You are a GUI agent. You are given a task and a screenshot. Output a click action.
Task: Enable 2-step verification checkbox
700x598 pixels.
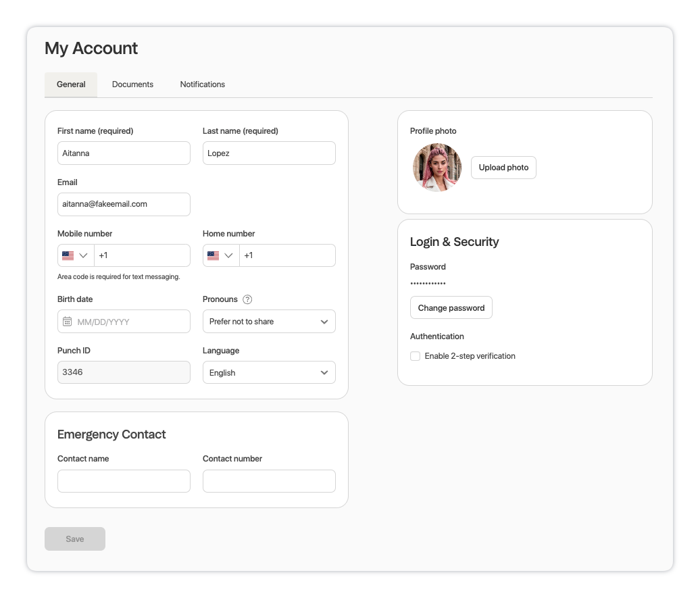(x=416, y=356)
